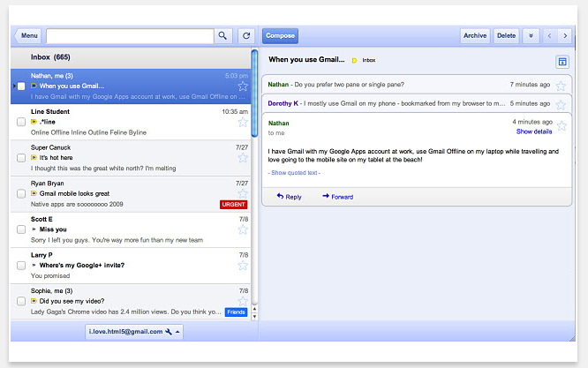This screenshot has height=368, width=588.
Task: Star Nathan's 7 minutes ago message
Action: click(561, 86)
